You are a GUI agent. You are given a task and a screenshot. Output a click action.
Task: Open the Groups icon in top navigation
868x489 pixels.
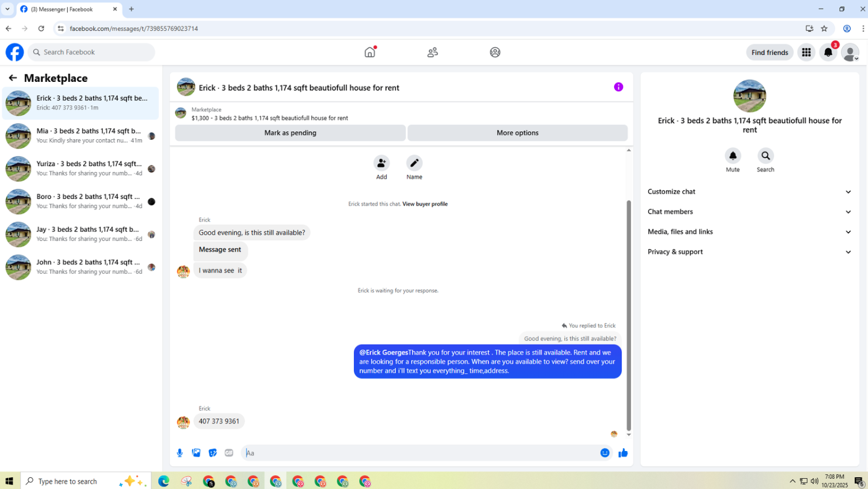tap(495, 52)
